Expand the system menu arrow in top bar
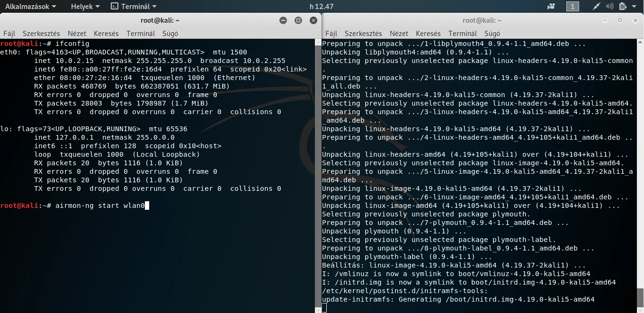Image resolution: width=644 pixels, height=313 pixels. (635, 7)
